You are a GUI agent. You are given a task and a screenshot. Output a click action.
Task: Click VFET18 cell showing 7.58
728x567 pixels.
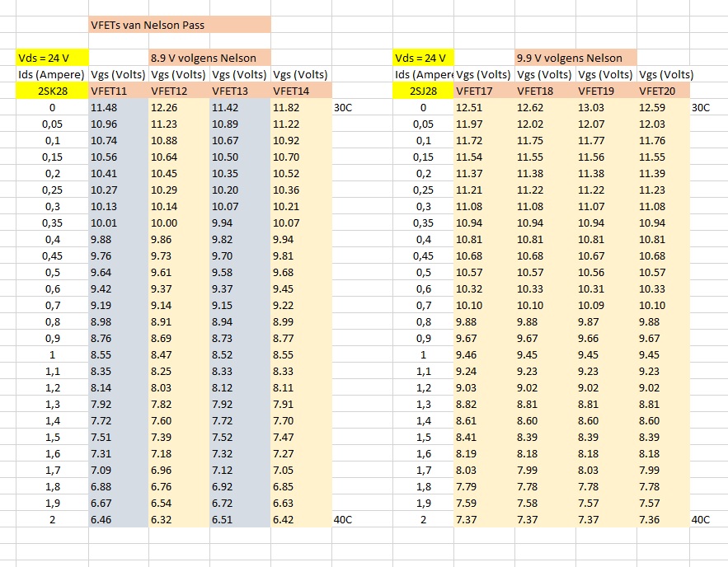click(545, 503)
